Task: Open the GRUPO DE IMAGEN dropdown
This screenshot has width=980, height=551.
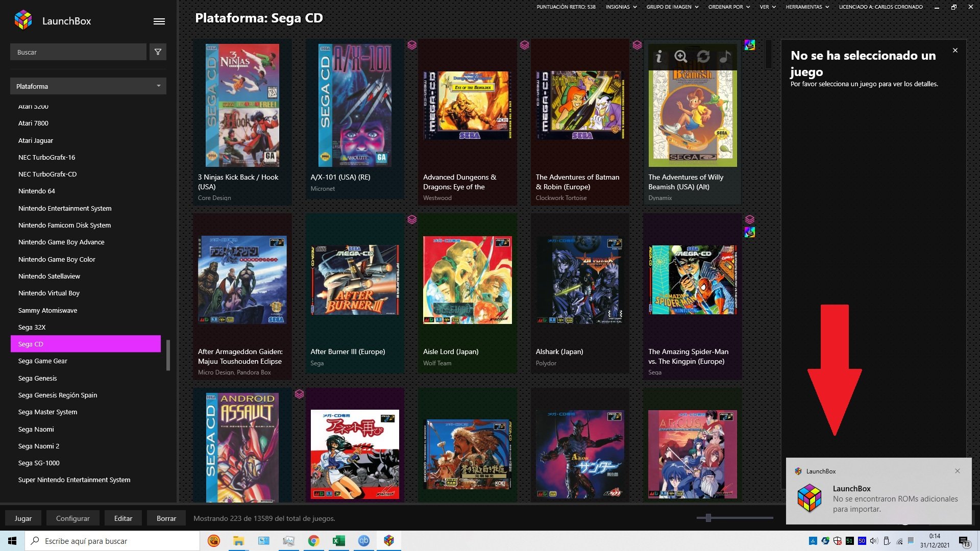Action: (673, 7)
